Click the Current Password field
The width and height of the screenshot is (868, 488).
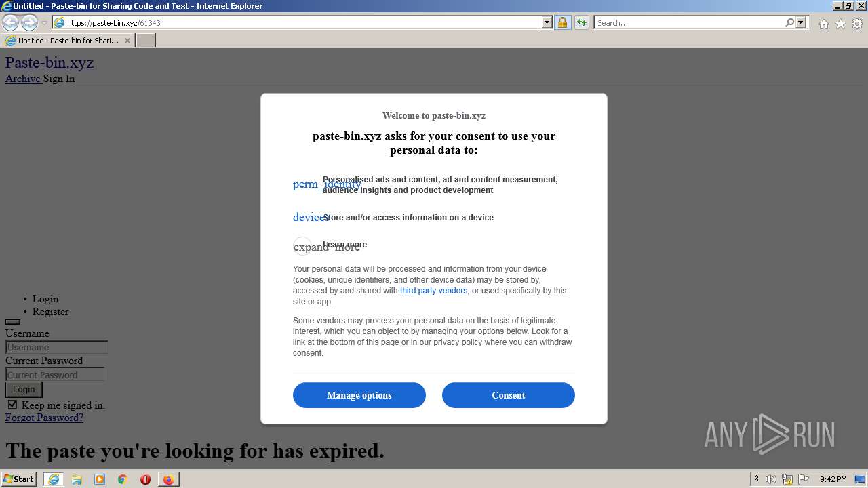click(x=55, y=375)
